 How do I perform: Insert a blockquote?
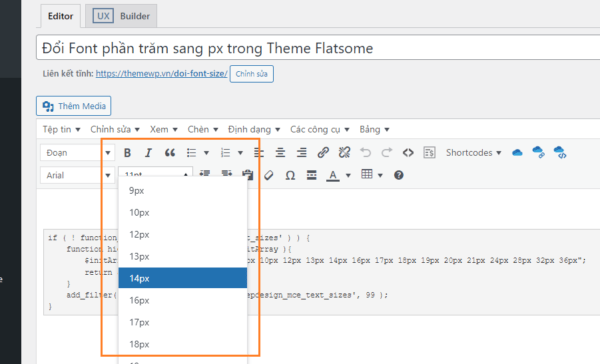(170, 153)
